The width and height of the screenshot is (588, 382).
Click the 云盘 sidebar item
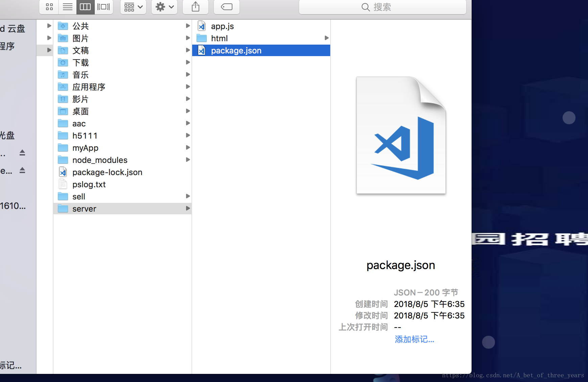[x=13, y=29]
